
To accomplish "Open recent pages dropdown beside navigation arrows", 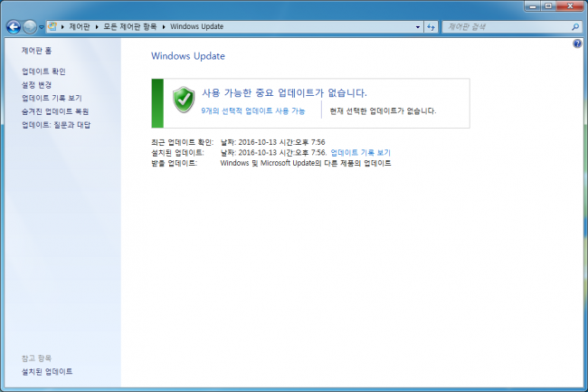I will tap(42, 27).
